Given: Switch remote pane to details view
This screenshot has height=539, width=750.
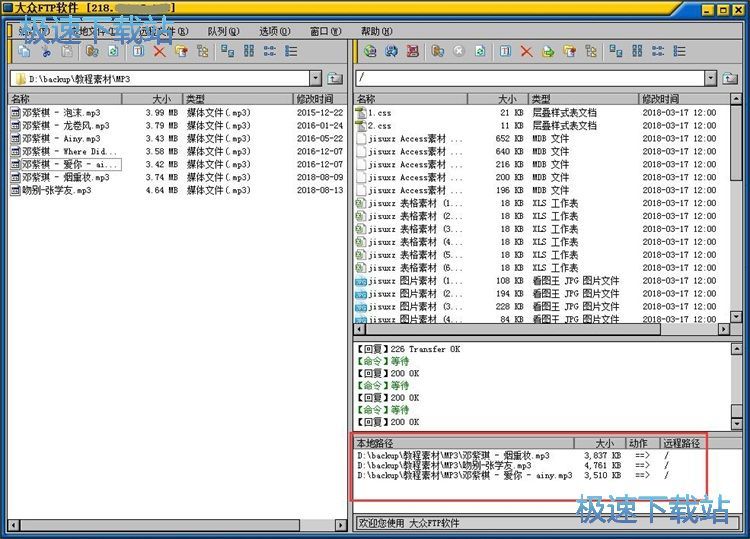Looking at the screenshot, I should [x=680, y=51].
